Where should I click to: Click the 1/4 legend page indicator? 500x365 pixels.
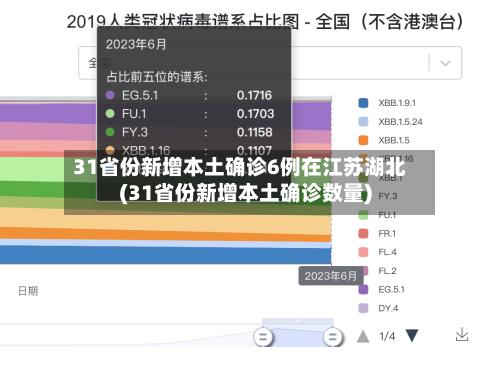[387, 336]
